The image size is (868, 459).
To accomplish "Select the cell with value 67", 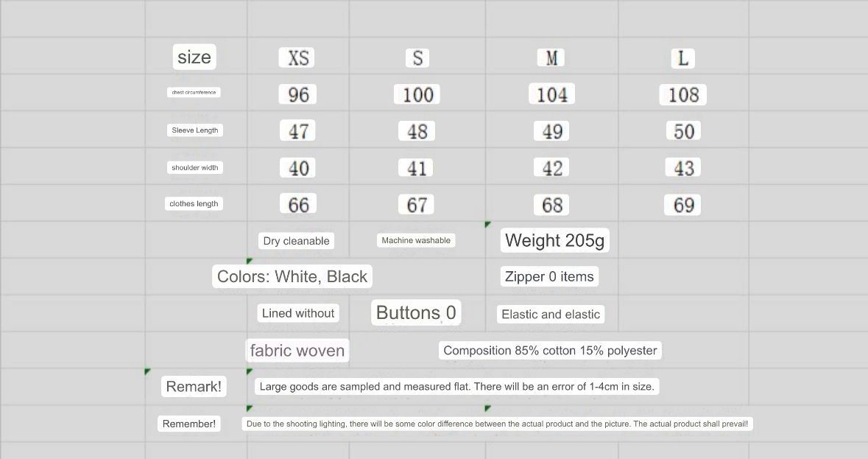I will (417, 204).
